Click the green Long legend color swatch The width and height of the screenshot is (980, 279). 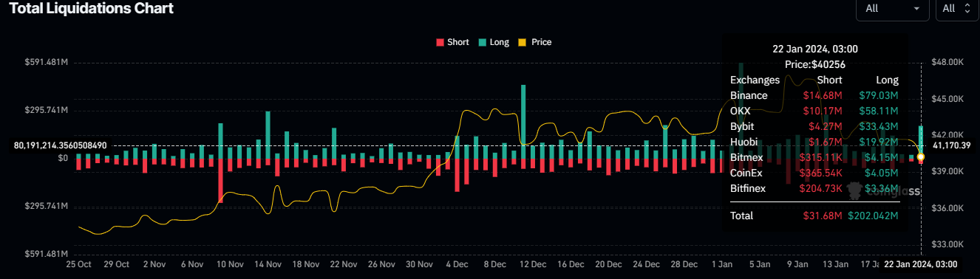482,42
